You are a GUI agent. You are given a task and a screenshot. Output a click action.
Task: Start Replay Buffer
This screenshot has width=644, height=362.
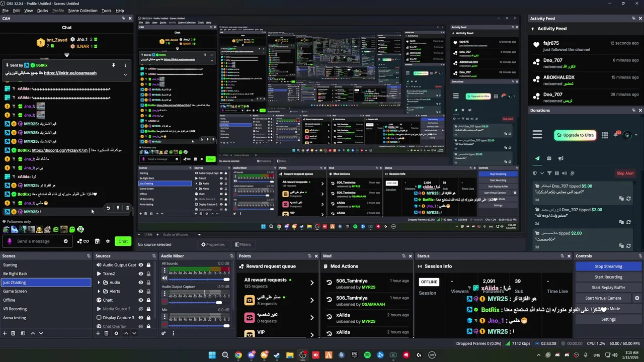point(608,288)
